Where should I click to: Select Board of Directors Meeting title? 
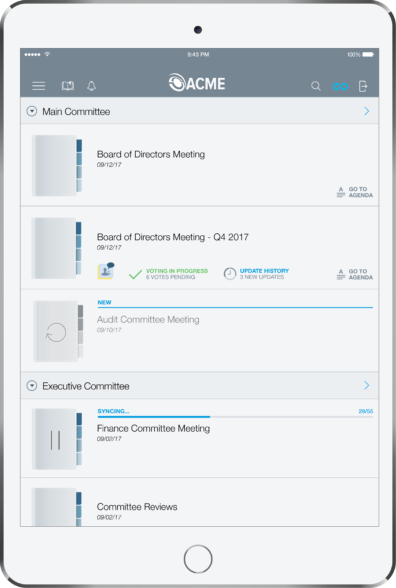(x=151, y=154)
